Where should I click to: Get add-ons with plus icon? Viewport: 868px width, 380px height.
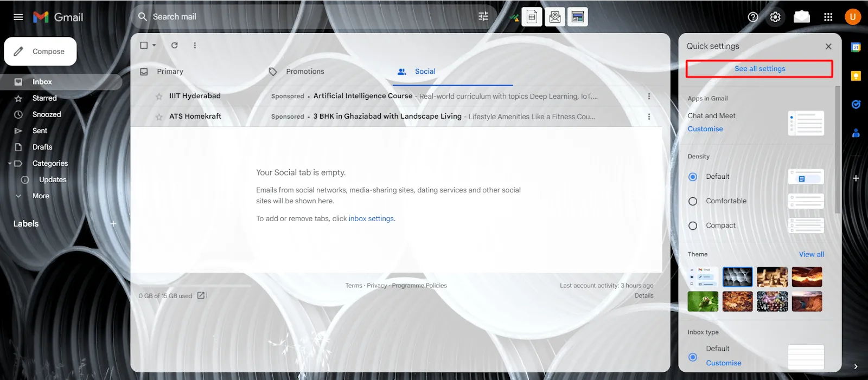click(x=856, y=178)
